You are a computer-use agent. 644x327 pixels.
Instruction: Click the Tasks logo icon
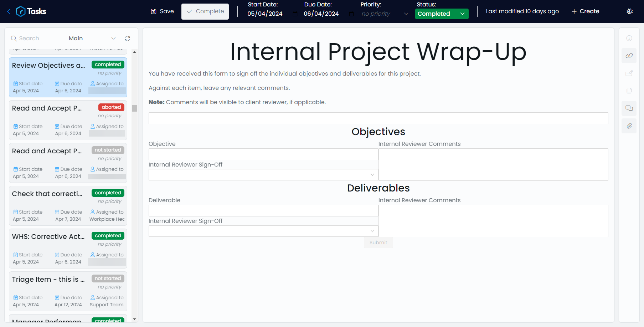click(x=21, y=11)
